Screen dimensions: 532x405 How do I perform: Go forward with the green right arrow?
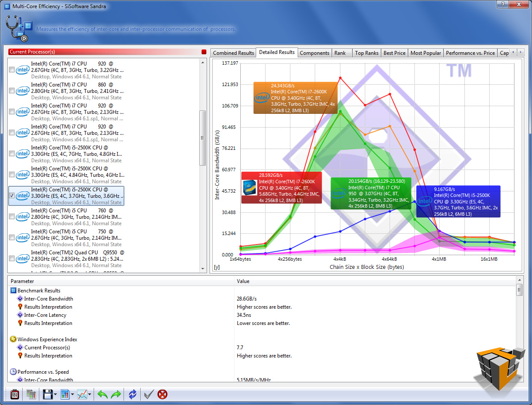click(116, 394)
